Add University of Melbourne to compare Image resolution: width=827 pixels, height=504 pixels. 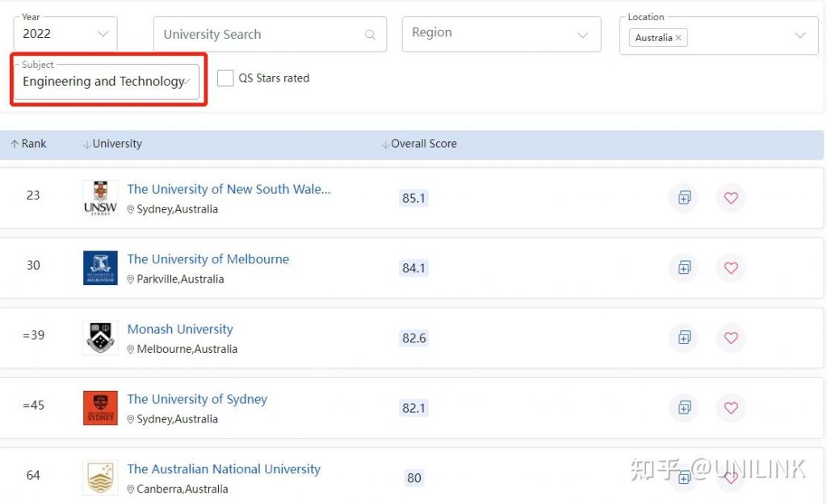684,268
